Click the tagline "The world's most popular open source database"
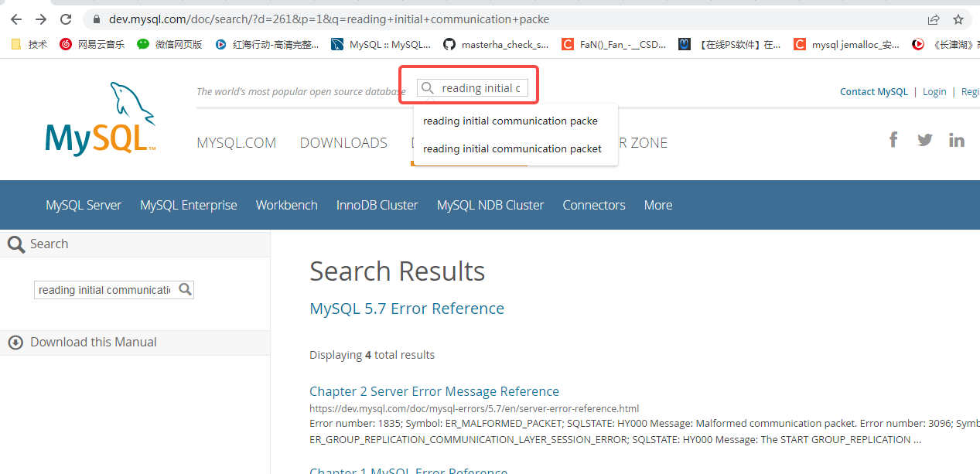This screenshot has width=980, height=474. (x=301, y=91)
